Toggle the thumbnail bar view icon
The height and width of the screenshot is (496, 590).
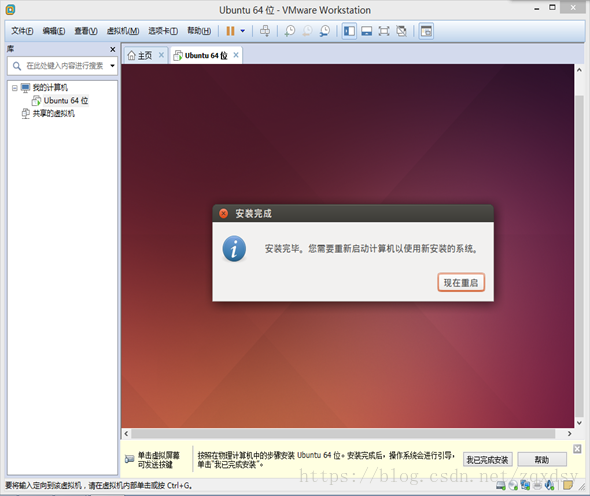pos(367,31)
